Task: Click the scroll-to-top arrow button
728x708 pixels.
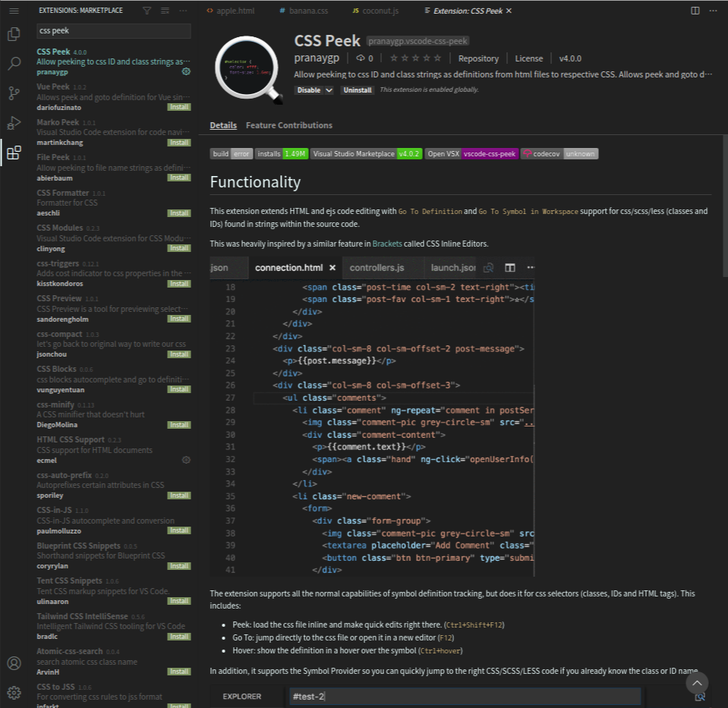Action: point(697,683)
